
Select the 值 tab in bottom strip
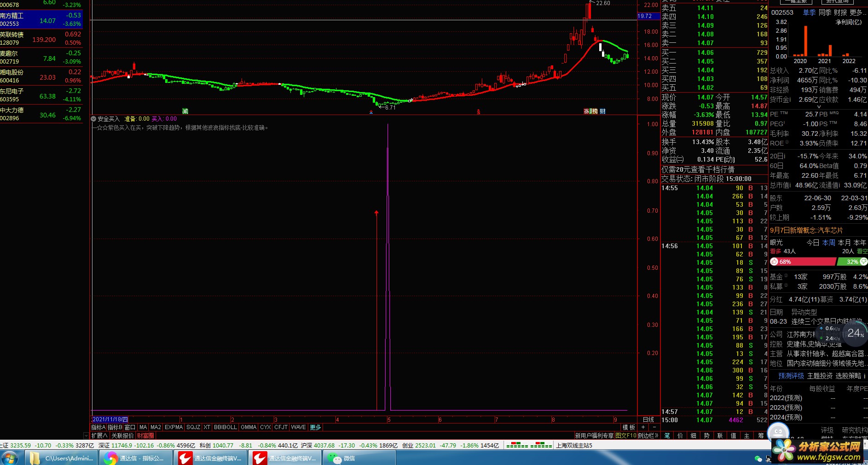(734, 436)
